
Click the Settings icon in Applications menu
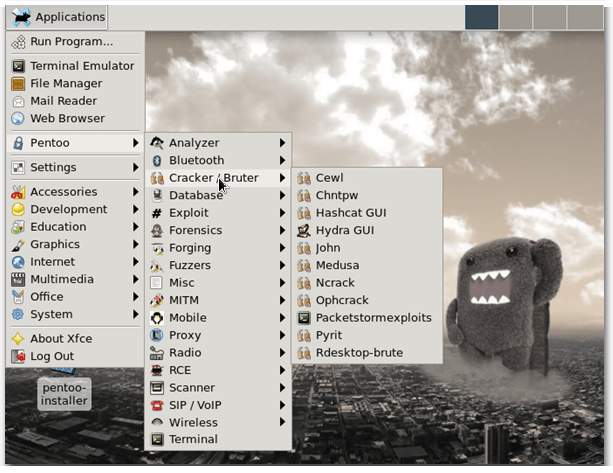(18, 168)
